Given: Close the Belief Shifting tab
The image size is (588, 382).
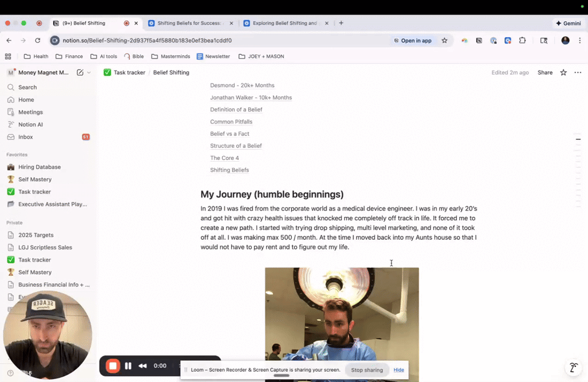Looking at the screenshot, I should coord(136,23).
